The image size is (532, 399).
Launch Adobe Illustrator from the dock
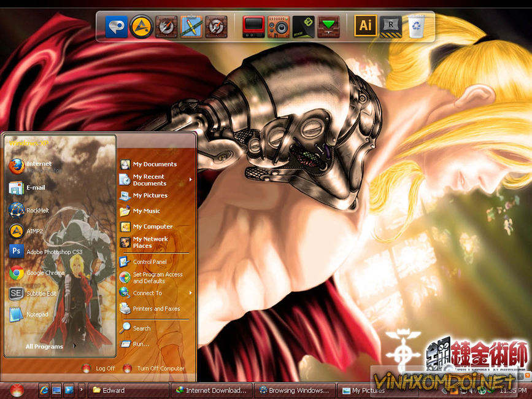coord(366,25)
